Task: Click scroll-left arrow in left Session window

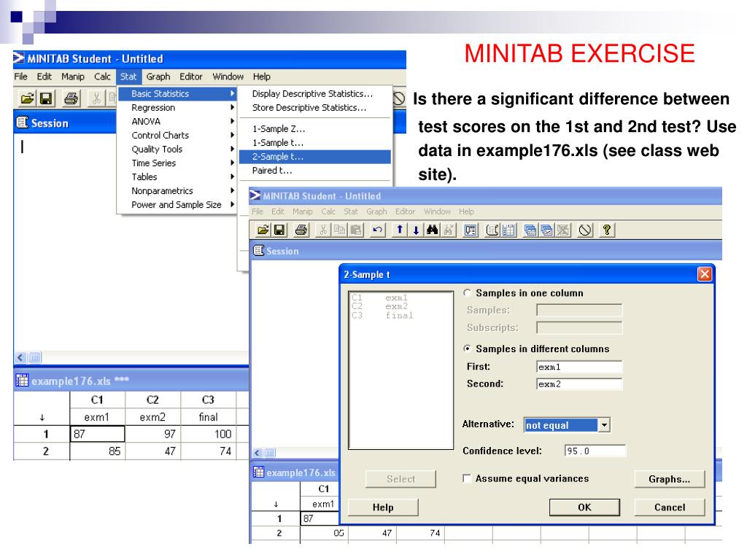Action: tap(20, 357)
